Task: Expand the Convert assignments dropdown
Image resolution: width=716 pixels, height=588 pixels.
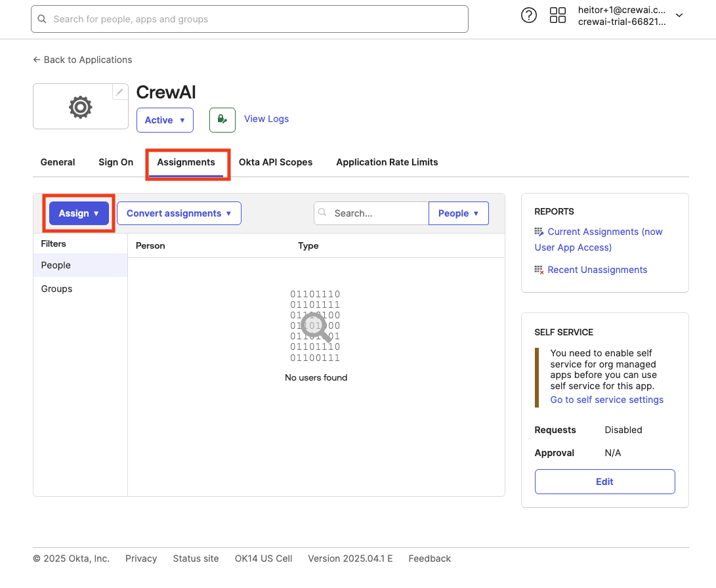Action: pos(179,213)
